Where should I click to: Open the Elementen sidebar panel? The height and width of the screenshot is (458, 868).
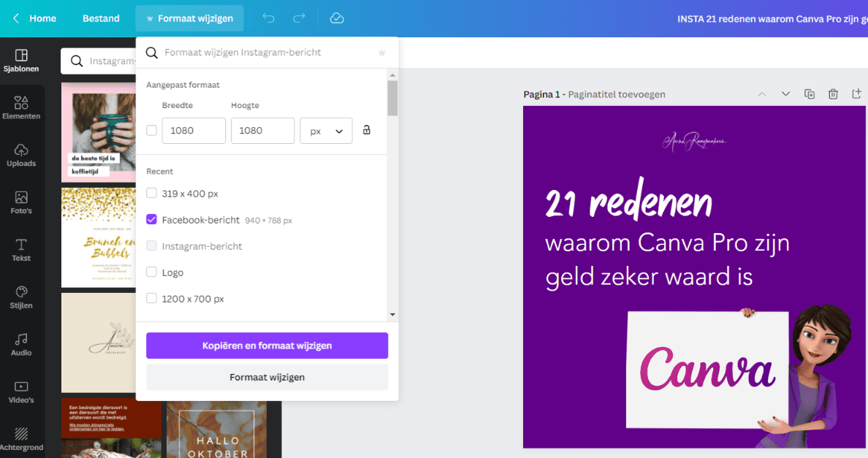pyautogui.click(x=21, y=108)
